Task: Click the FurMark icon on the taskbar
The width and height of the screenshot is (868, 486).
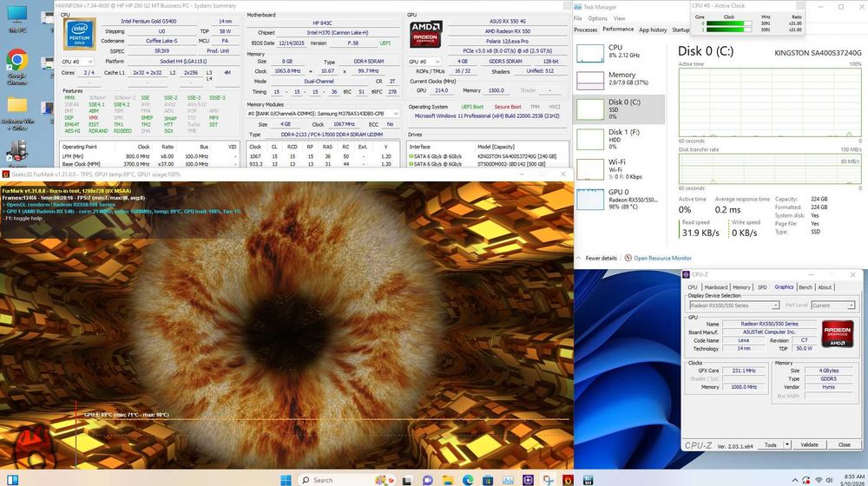Action: 568,480
